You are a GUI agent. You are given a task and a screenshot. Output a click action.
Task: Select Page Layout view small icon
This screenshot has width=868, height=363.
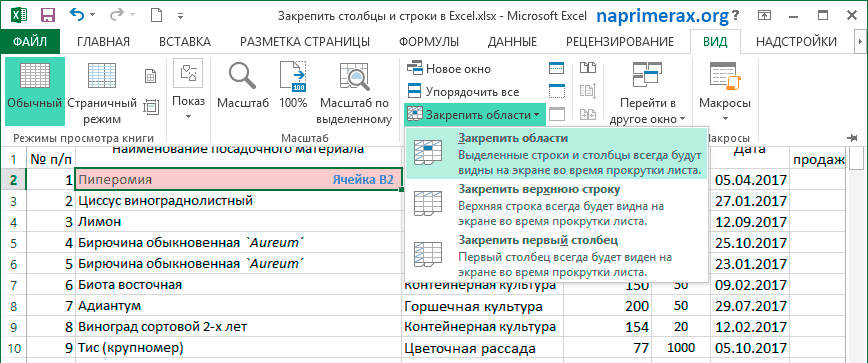[150, 76]
